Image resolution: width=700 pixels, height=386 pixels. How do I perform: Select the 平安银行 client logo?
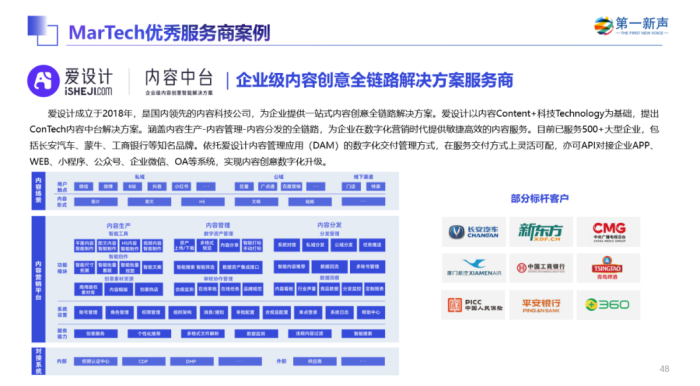[x=541, y=305]
